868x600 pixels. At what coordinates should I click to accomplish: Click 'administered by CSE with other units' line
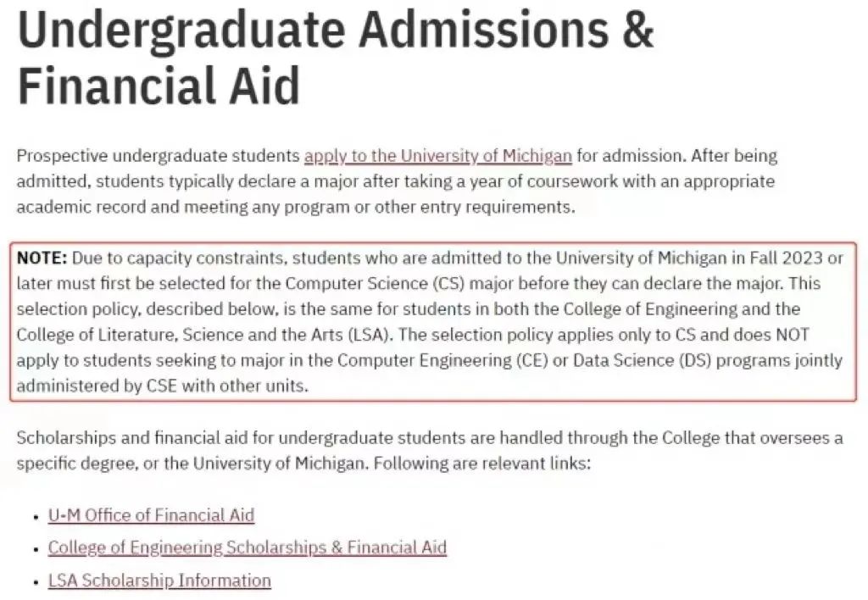tap(162, 386)
